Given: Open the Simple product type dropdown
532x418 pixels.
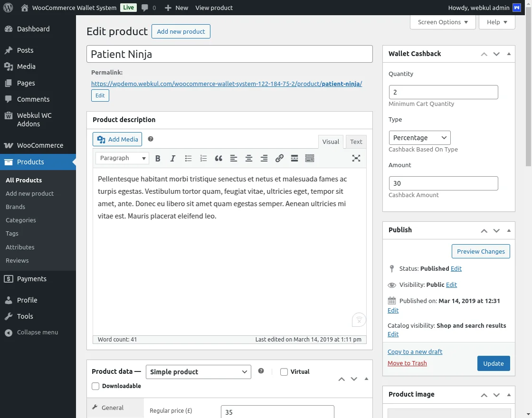Looking at the screenshot, I should coord(198,372).
